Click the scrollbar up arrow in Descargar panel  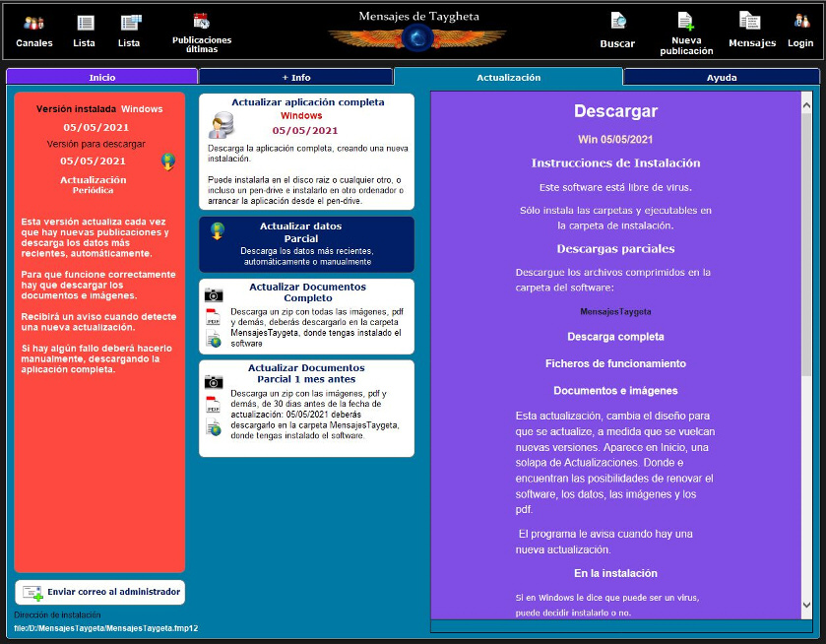(x=806, y=99)
